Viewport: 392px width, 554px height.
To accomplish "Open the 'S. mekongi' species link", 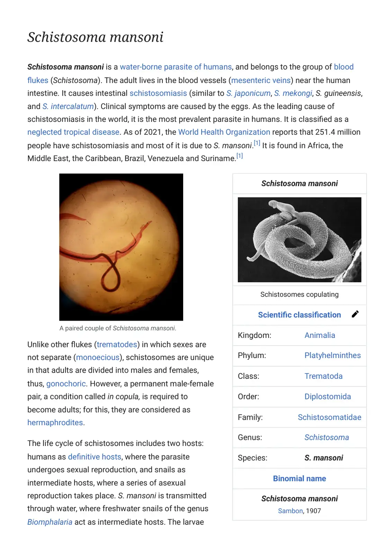I will tap(293, 93).
